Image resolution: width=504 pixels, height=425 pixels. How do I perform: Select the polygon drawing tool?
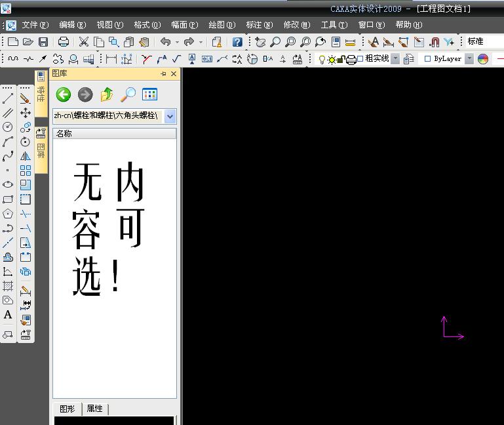point(8,214)
